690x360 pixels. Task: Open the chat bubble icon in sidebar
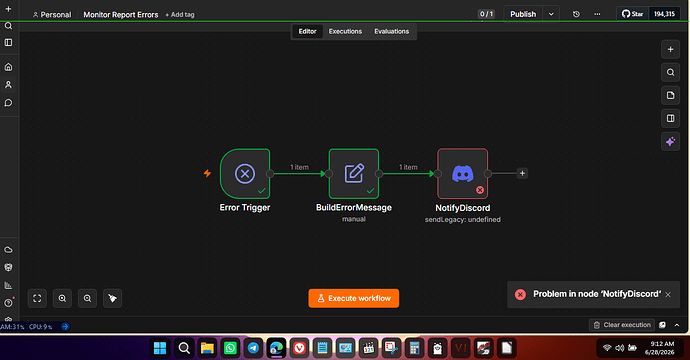8,103
